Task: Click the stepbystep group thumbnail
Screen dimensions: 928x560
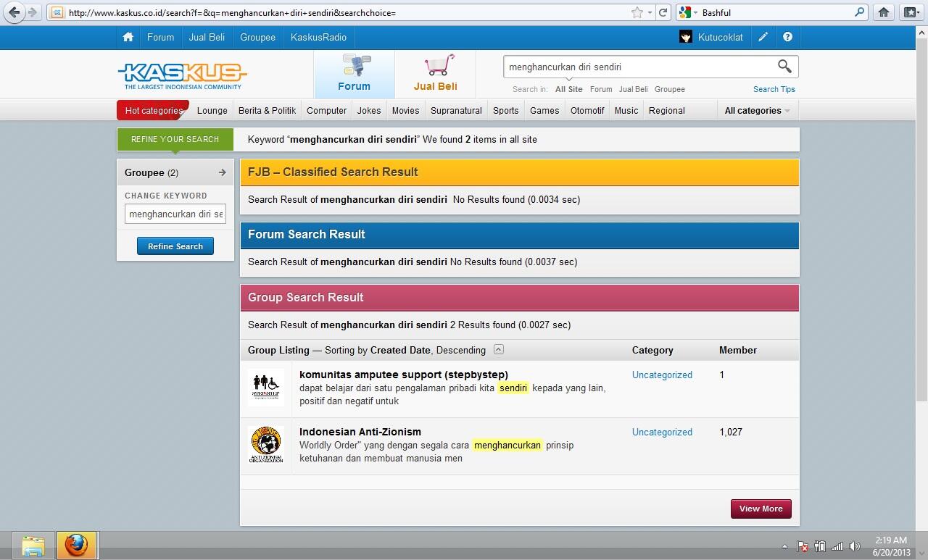Action: tap(265, 387)
